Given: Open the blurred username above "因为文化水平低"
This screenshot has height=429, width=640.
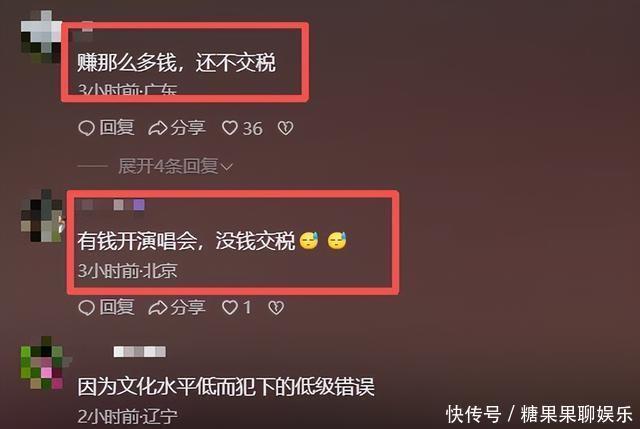Looking at the screenshot, I should coord(140,351).
